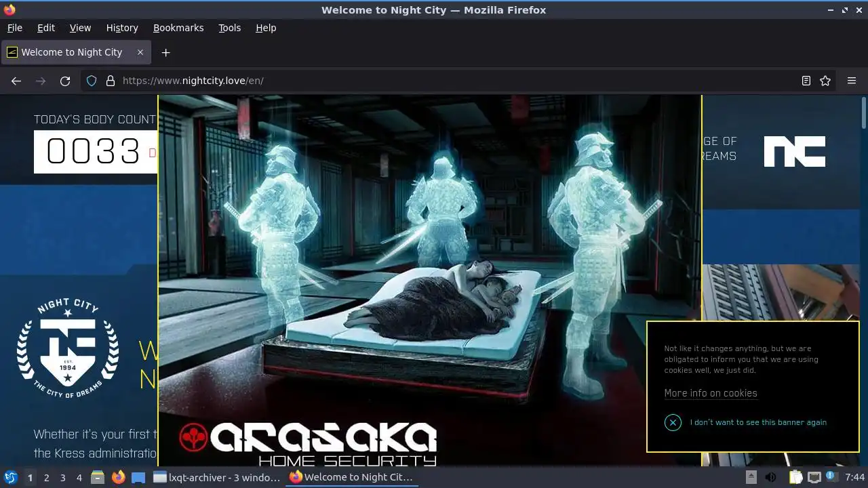Open the clipboard manager tray icon

(x=795, y=477)
